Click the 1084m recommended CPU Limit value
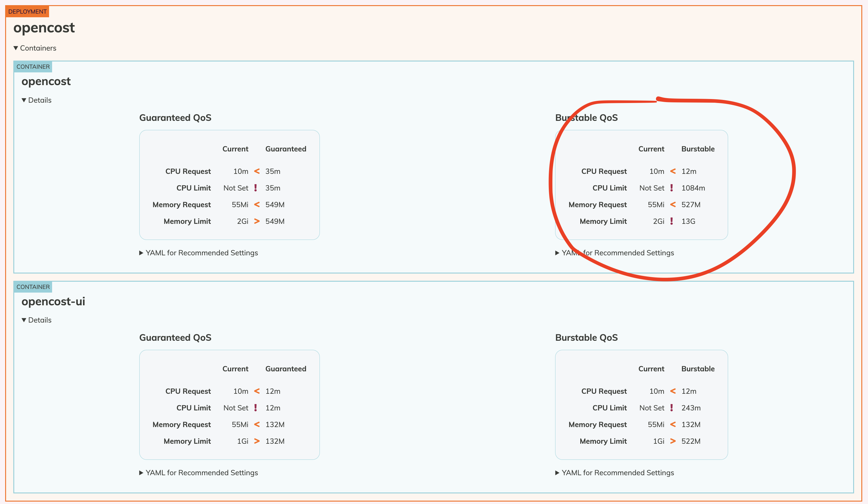Viewport: 868px width, 504px height. tap(693, 188)
